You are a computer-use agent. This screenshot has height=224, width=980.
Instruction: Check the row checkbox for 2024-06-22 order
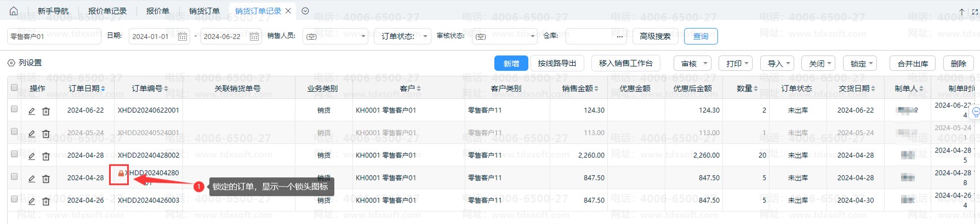(x=14, y=109)
